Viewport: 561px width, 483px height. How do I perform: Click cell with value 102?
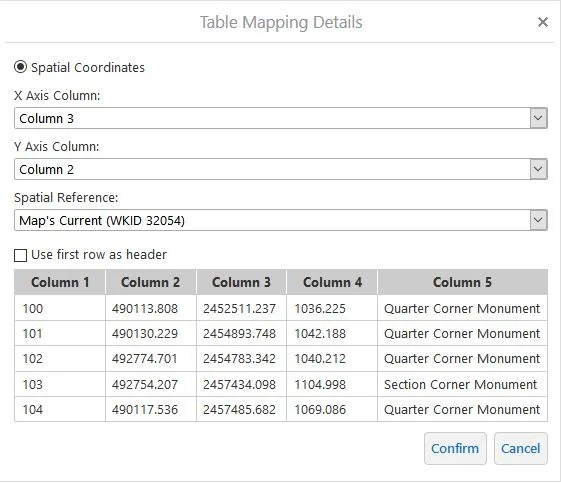60,358
